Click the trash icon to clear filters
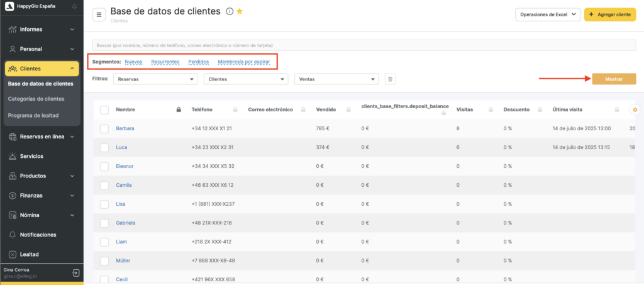 click(x=390, y=79)
